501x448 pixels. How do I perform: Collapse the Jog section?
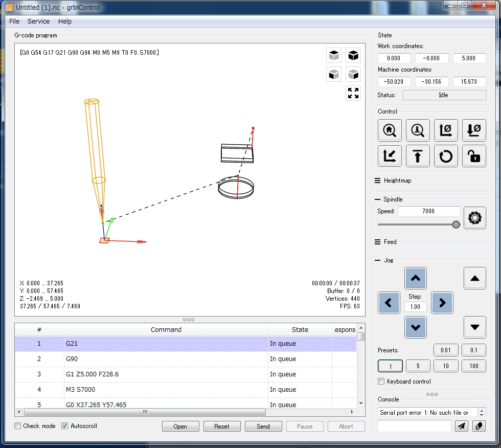point(378,260)
